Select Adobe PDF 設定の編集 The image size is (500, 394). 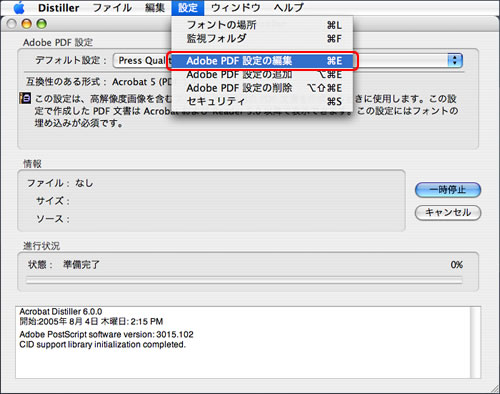[262, 61]
